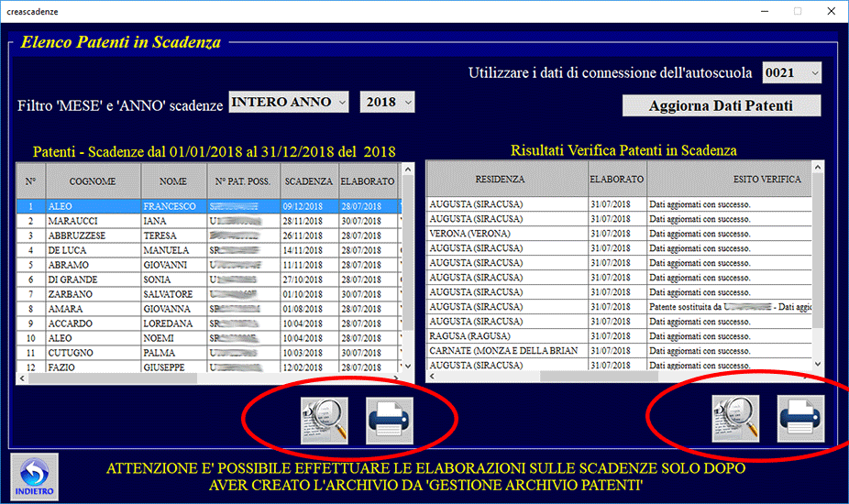Viewport: 849px width, 504px height.
Task: Click the left table vertical scrollbar thumb
Action: point(408,253)
